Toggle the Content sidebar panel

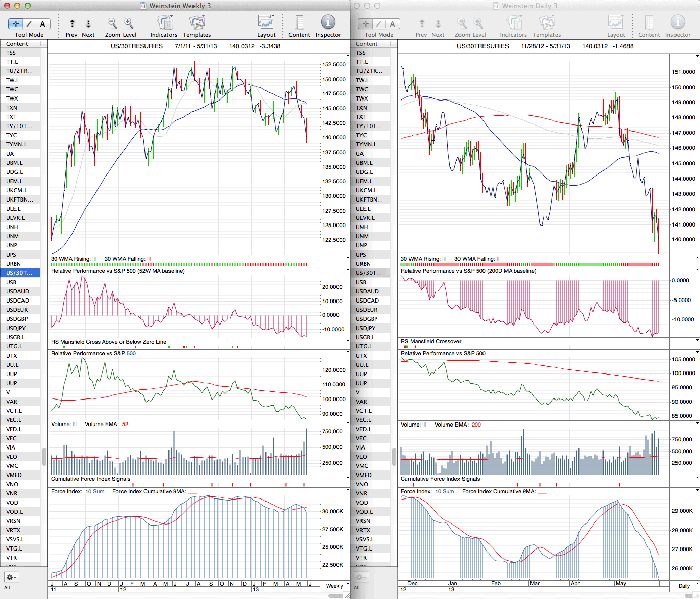(x=299, y=23)
